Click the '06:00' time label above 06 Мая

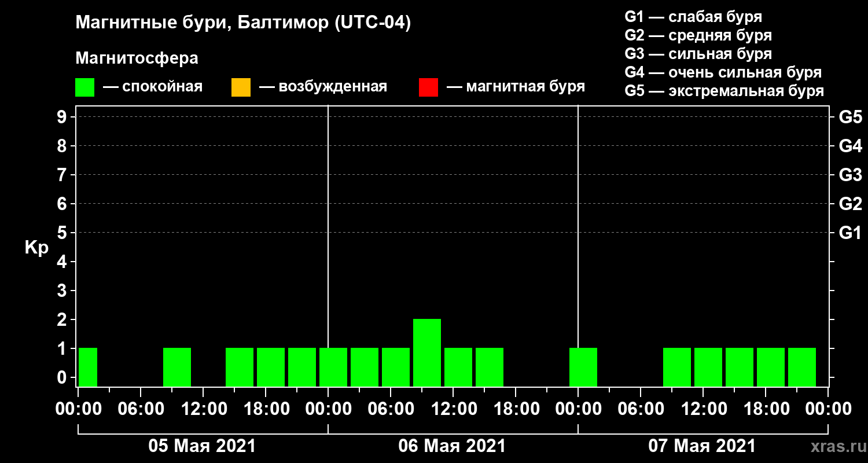tap(391, 409)
